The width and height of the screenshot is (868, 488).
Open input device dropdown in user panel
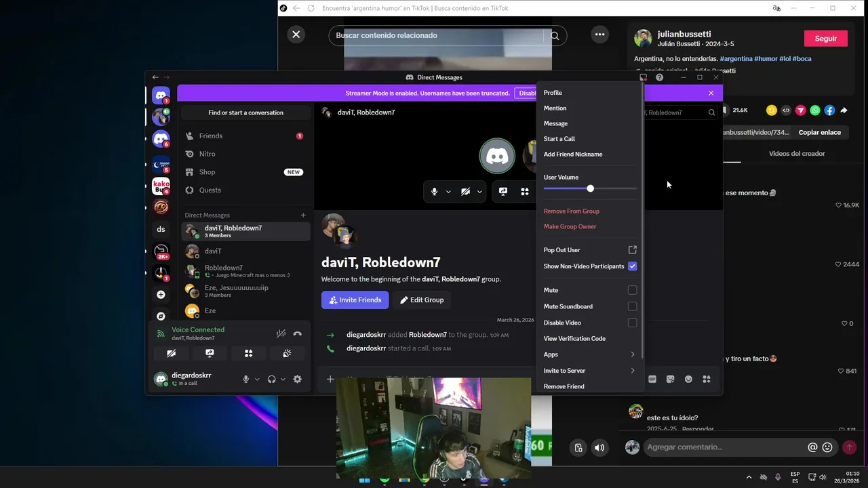257,380
